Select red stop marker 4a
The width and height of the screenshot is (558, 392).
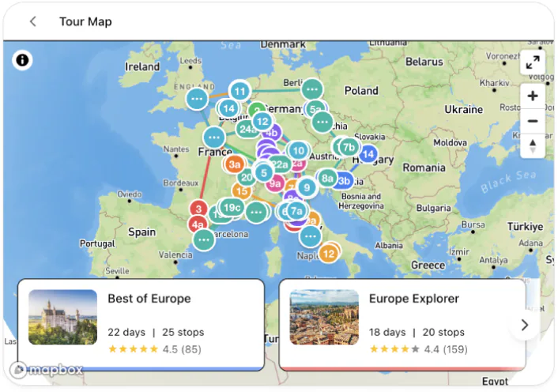coord(197,224)
